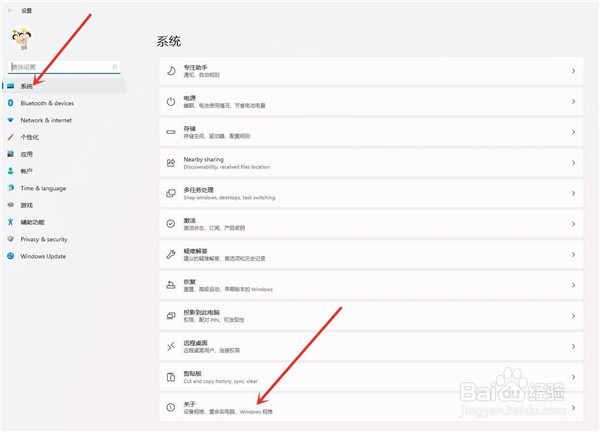Click the back arrow in Settings header

[x=10, y=11]
